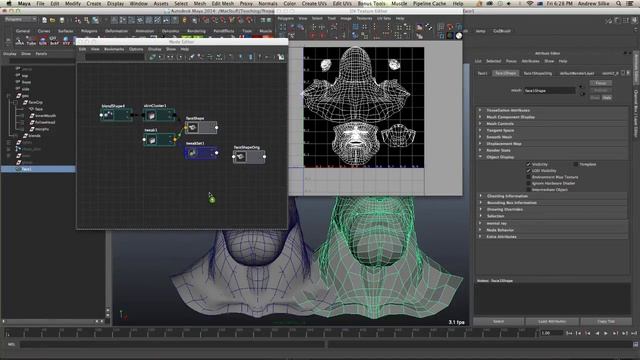This screenshot has width=640, height=360.
Task: Select faceGrp in the Outliner
Action: coord(36,102)
